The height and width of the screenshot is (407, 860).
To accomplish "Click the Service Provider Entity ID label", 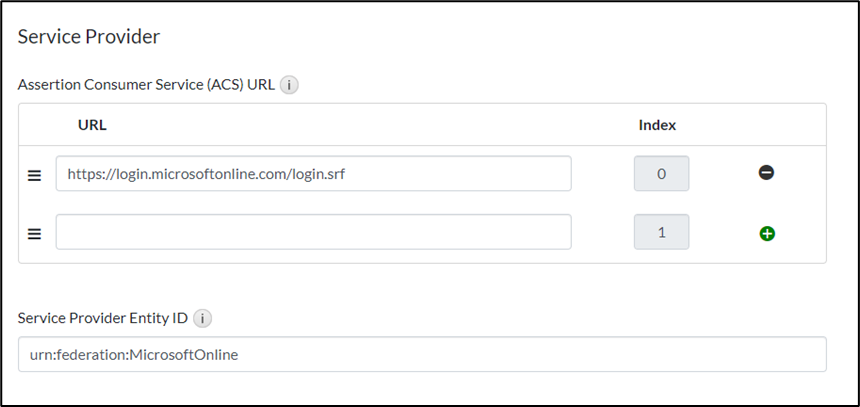I will (x=103, y=318).
